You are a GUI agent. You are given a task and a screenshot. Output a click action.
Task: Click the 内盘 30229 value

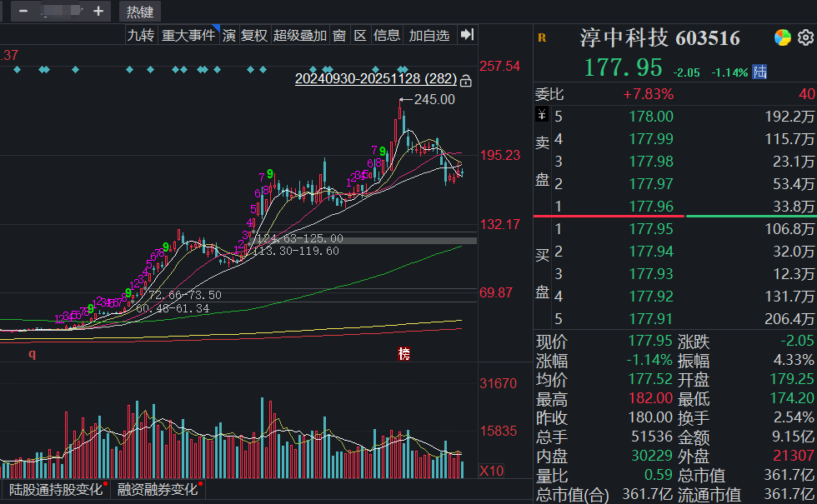[x=652, y=456]
